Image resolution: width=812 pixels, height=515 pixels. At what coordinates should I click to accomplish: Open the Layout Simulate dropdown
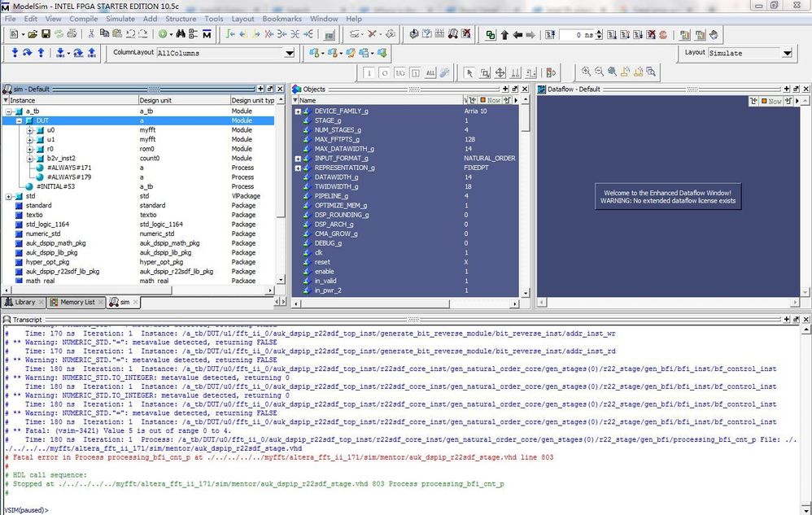[786, 53]
